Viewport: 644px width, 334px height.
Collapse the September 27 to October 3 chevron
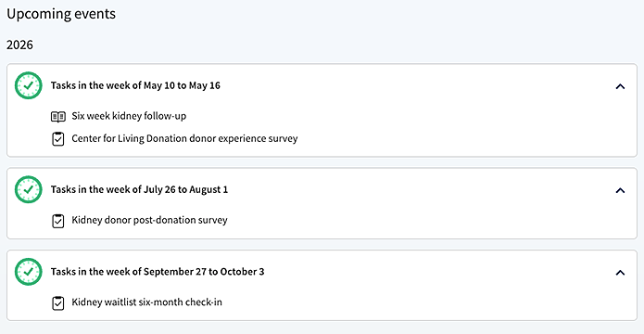point(620,273)
